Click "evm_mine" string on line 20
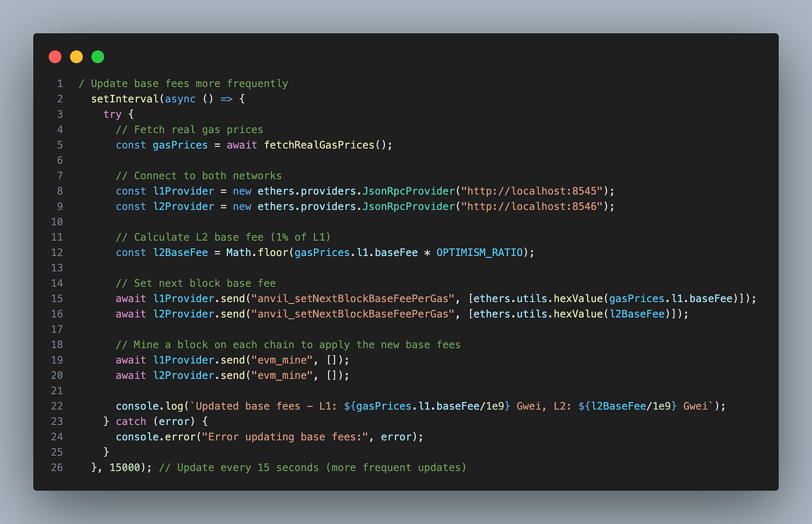The image size is (812, 524). tap(282, 376)
